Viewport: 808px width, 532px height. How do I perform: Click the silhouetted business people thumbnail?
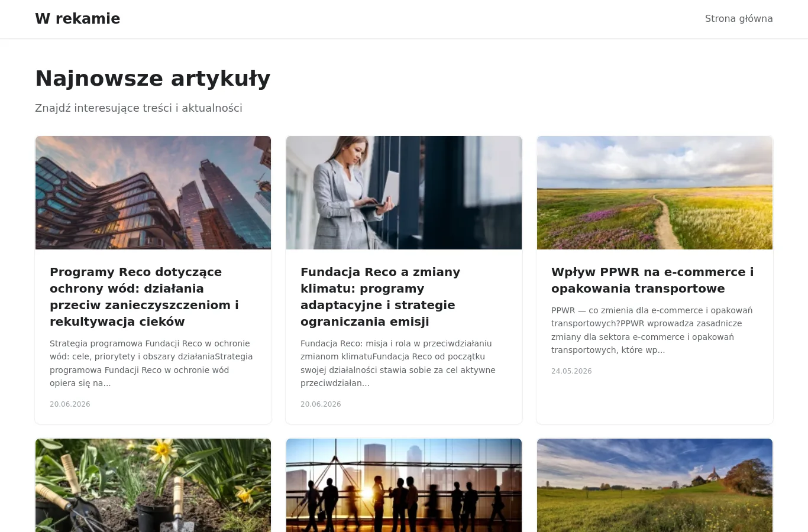(x=404, y=485)
